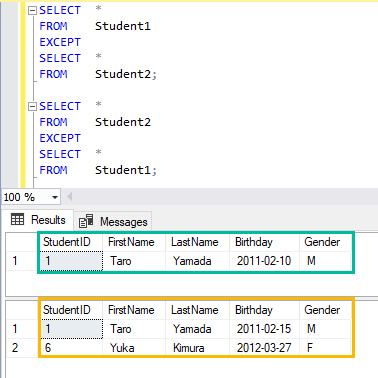Select row header 2 in second grid

pos(22,348)
